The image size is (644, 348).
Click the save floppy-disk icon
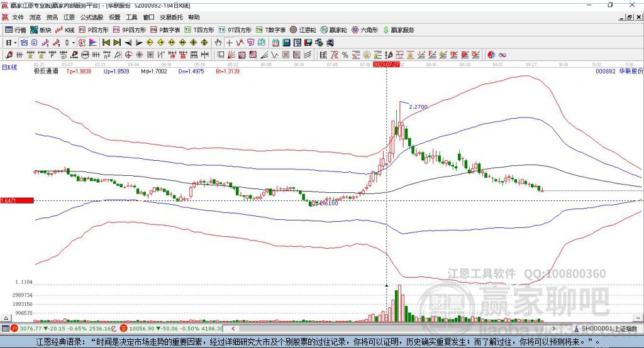pyautogui.click(x=308, y=43)
